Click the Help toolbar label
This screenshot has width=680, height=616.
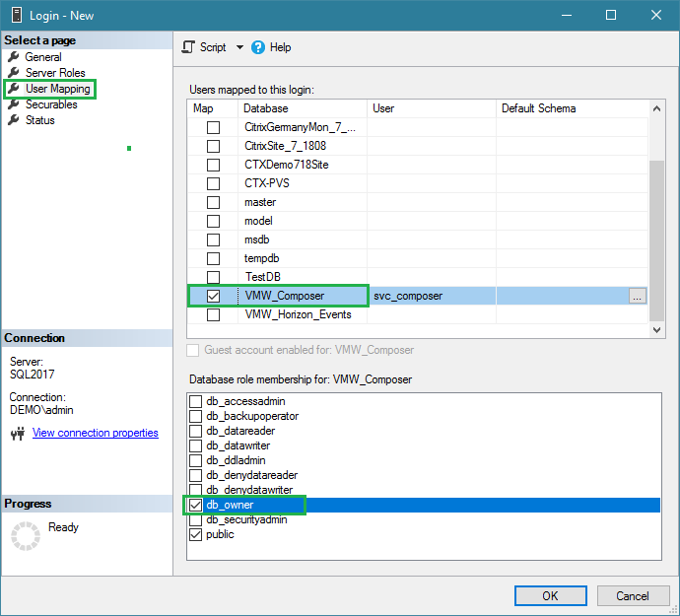point(280,47)
